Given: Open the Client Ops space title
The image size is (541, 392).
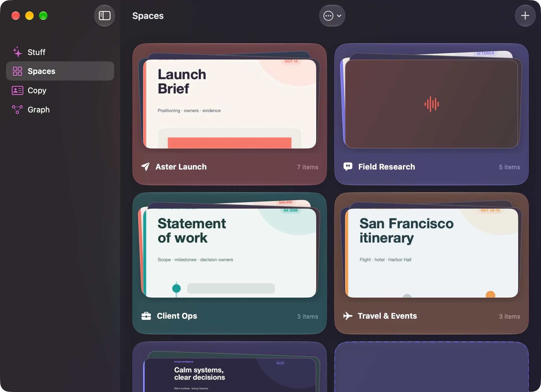Looking at the screenshot, I should click(177, 316).
